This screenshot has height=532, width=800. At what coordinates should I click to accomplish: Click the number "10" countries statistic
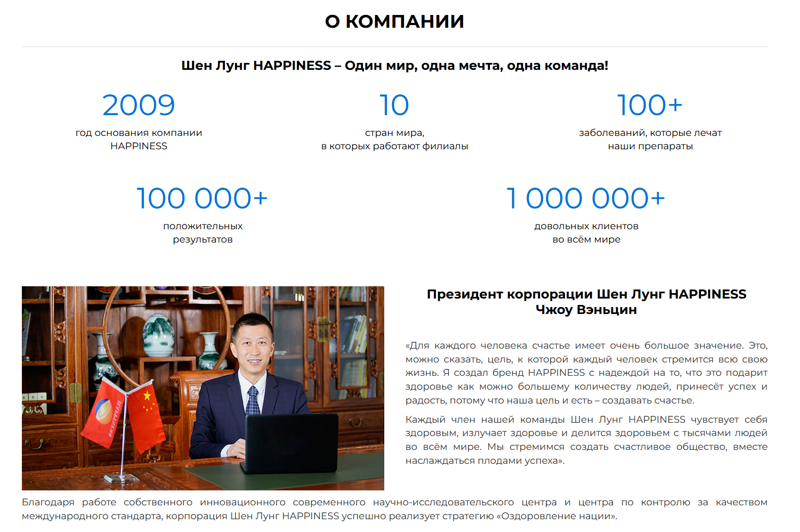click(394, 105)
